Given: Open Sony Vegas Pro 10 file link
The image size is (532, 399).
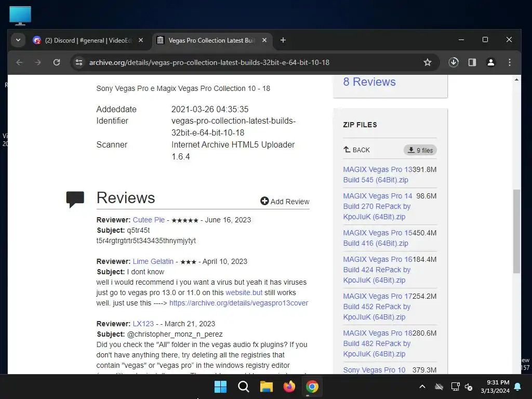Looking at the screenshot, I should 374,370.
